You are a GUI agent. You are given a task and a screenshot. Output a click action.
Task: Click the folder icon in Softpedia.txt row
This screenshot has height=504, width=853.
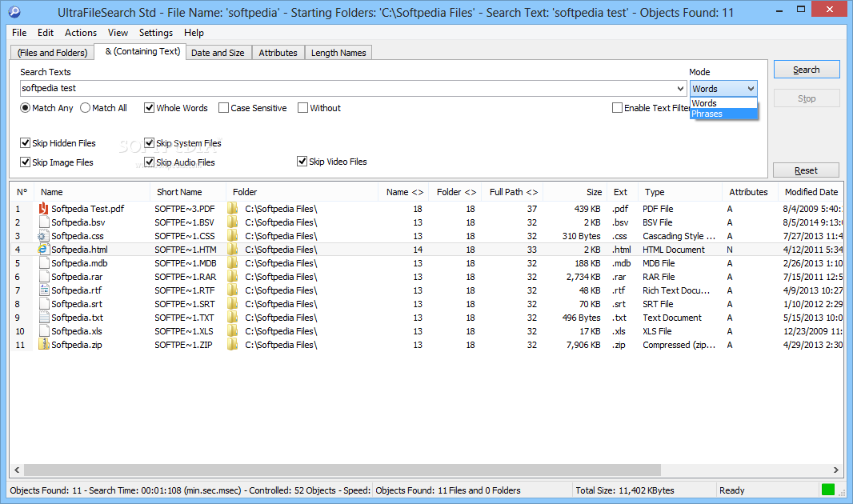pyautogui.click(x=233, y=318)
